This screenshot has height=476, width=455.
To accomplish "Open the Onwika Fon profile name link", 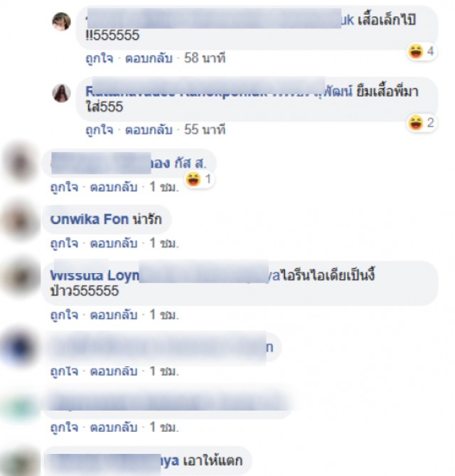I will [89, 219].
